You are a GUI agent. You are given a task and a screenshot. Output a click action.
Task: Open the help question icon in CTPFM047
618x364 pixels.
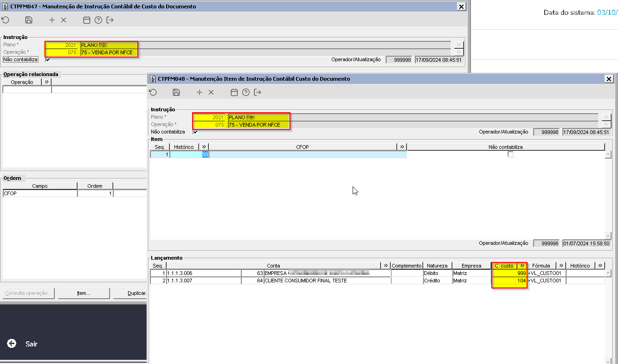98,20
